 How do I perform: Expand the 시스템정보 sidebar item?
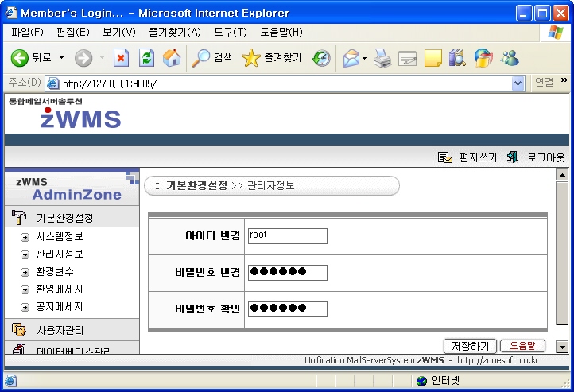pyautogui.click(x=25, y=237)
